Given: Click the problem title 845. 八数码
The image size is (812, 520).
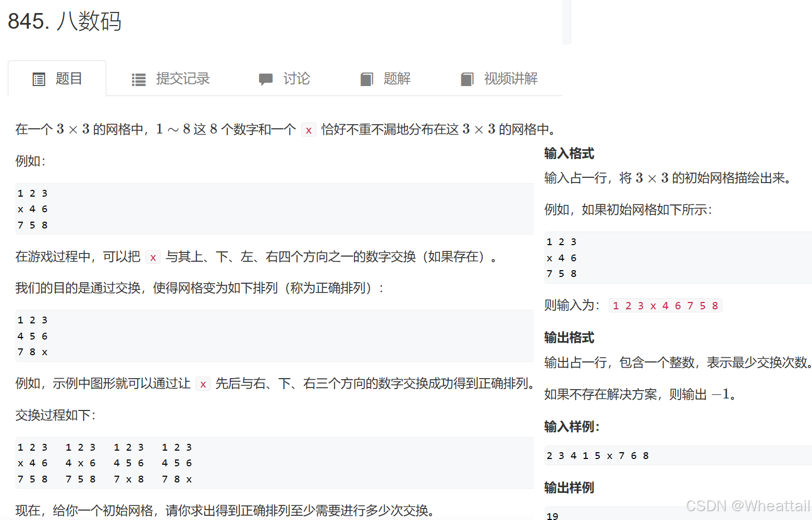Looking at the screenshot, I should tap(65, 21).
